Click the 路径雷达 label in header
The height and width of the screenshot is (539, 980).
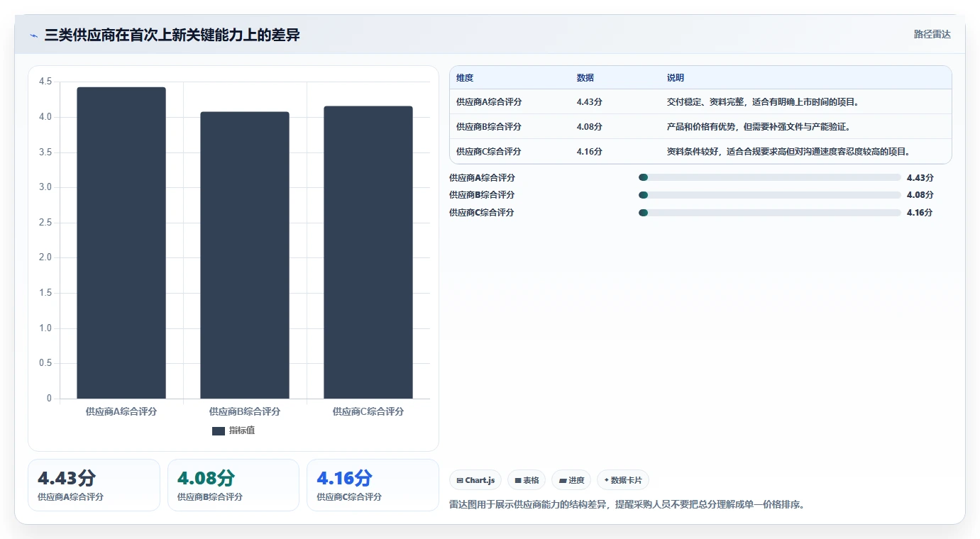pyautogui.click(x=932, y=34)
